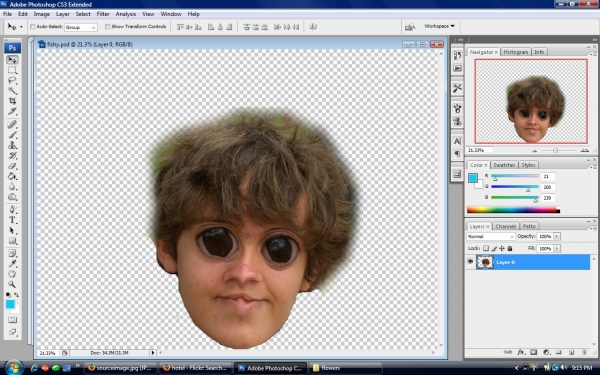Screen dimensions: 600x375
Task: Click the Go to Bridge icon
Action: click(x=410, y=27)
